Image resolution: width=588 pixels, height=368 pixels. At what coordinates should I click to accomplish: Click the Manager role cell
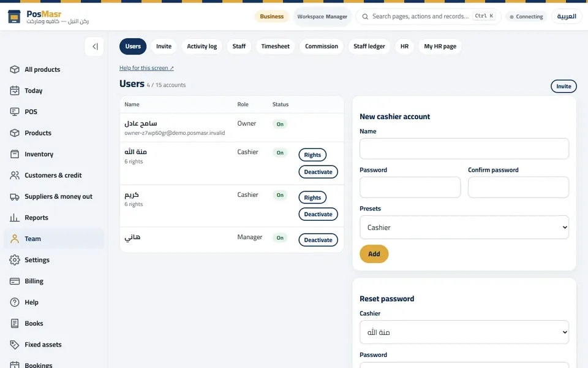[250, 237]
